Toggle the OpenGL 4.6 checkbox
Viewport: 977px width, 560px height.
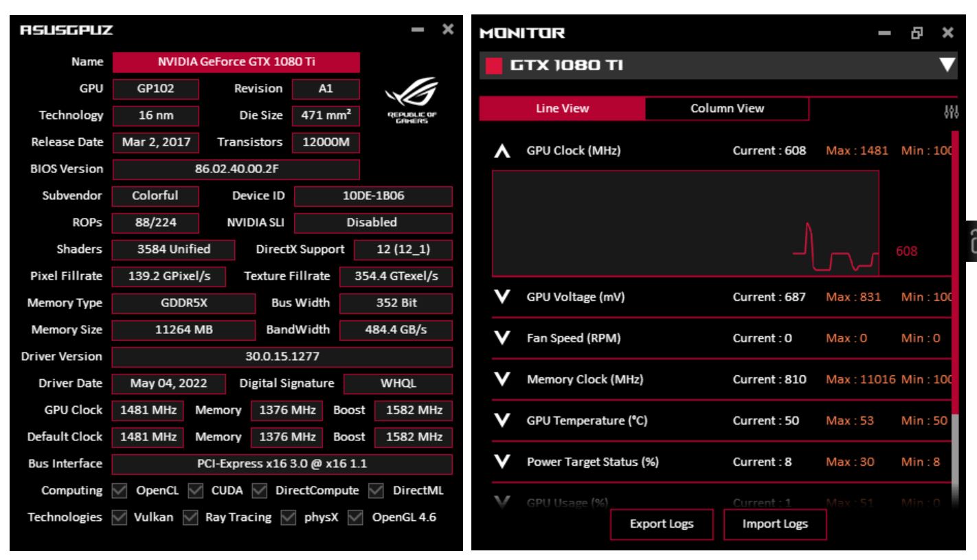[356, 517]
